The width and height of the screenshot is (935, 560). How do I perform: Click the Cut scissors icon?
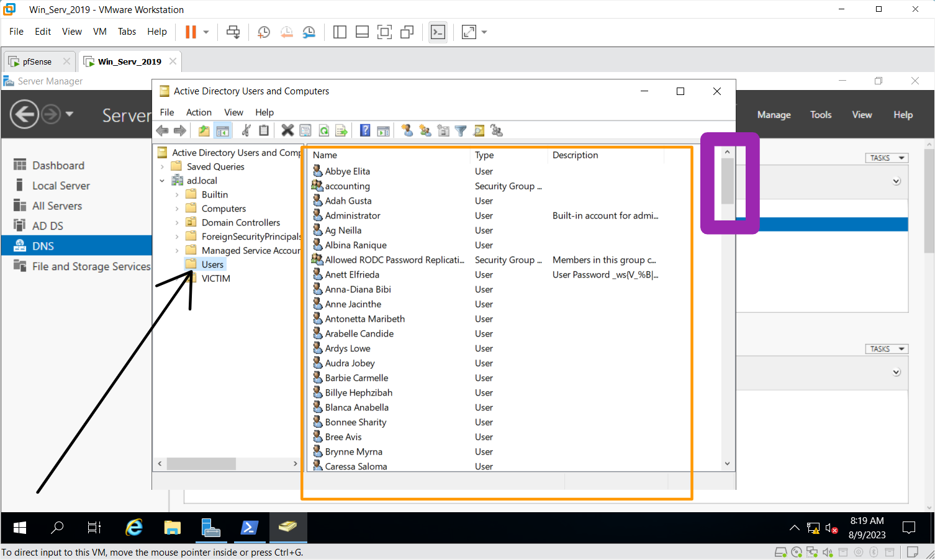[x=246, y=130]
